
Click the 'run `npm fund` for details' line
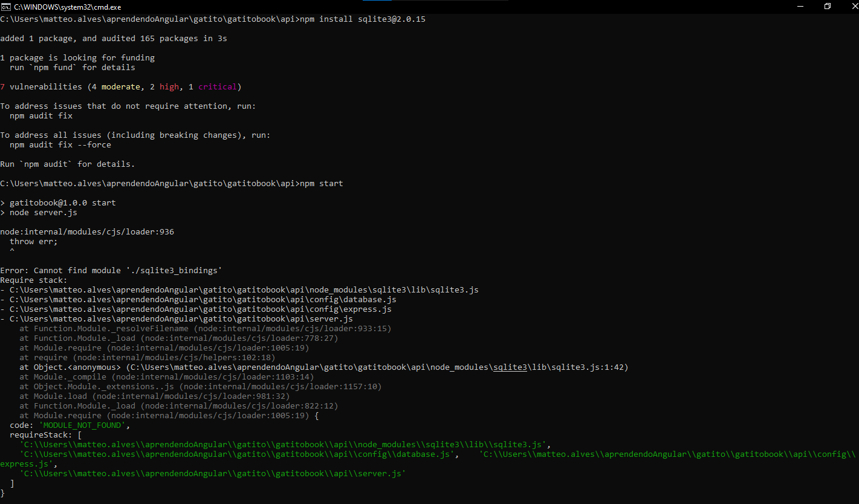click(73, 68)
